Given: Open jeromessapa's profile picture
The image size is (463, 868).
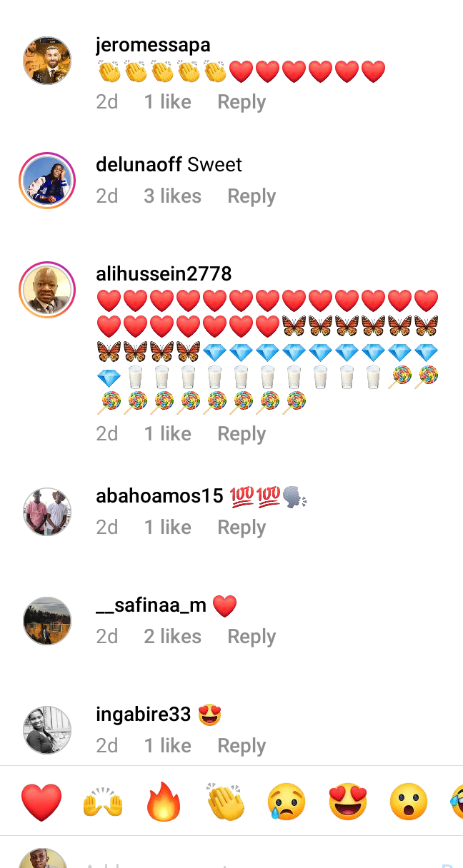Looking at the screenshot, I should tap(47, 61).
